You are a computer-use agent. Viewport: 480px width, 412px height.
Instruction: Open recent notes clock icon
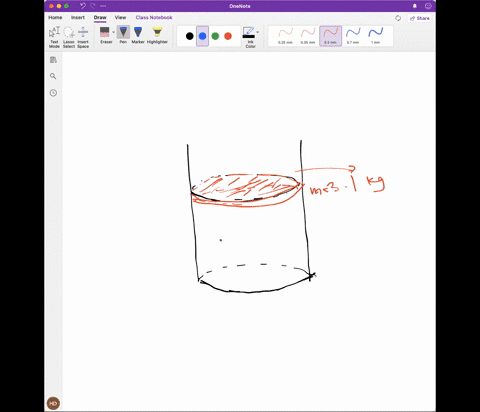coord(53,93)
